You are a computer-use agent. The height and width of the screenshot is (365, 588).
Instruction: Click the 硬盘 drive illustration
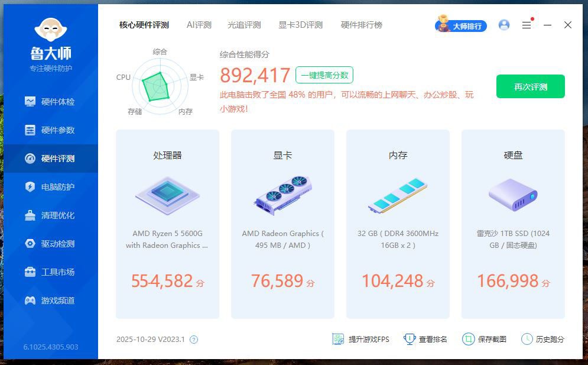513,195
